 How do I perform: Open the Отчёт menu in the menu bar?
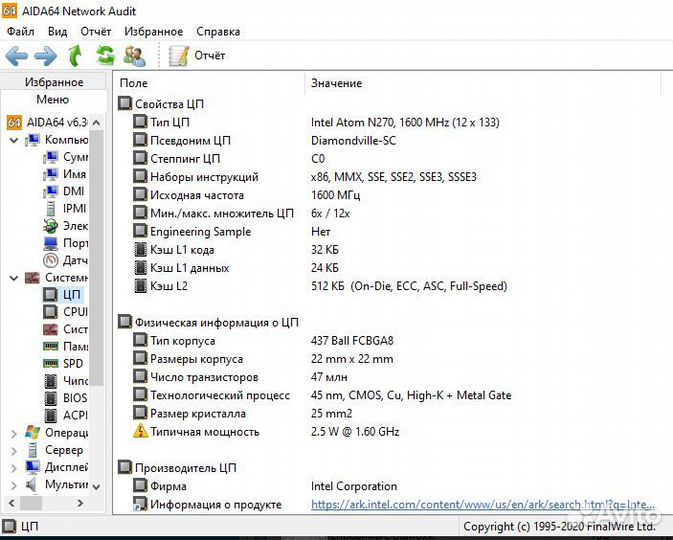pyautogui.click(x=96, y=31)
